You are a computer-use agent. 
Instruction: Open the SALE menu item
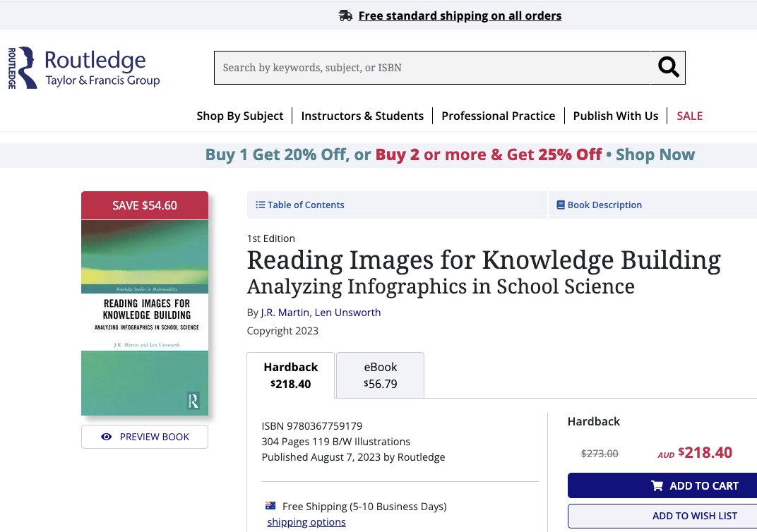pyautogui.click(x=689, y=116)
